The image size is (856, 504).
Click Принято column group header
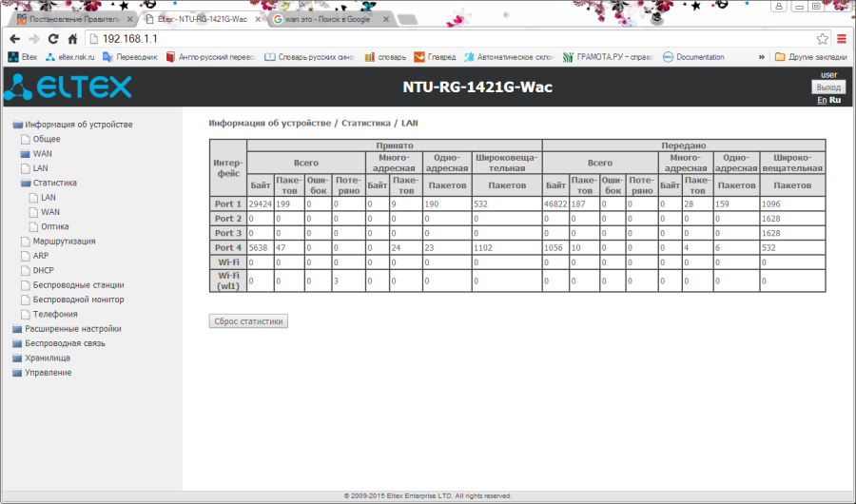[x=395, y=145]
